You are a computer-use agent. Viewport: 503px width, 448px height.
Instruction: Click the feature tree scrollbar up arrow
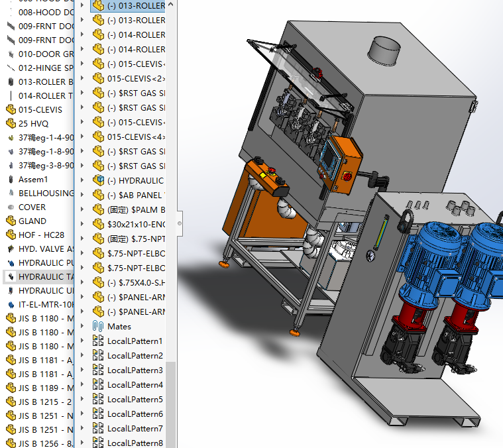171,5
